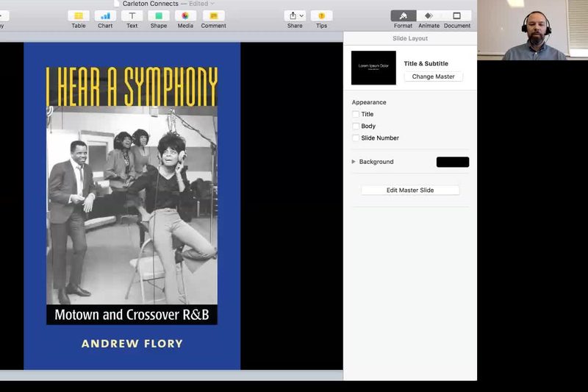Click Edit Master Slide button
This screenshot has width=588, height=392.
click(410, 190)
